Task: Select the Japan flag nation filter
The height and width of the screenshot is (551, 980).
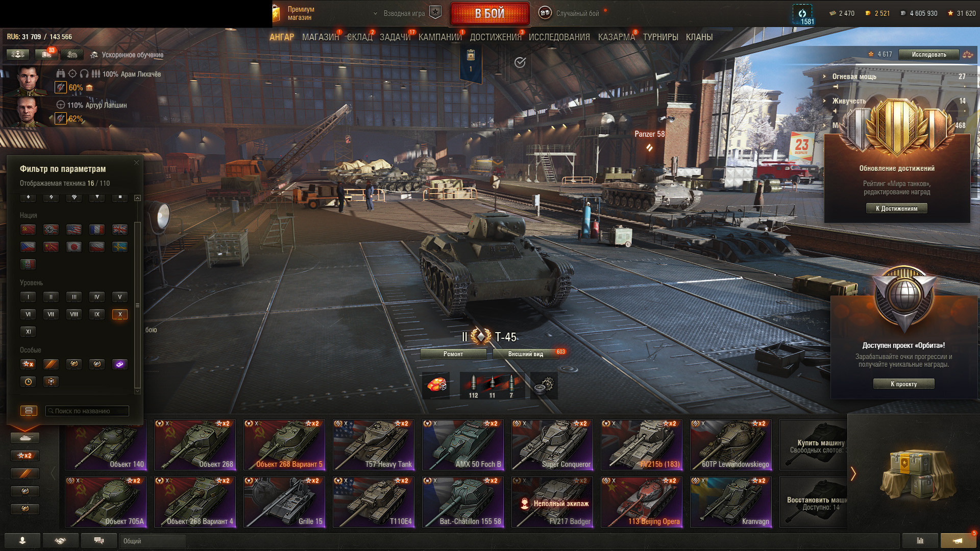Action: (74, 247)
